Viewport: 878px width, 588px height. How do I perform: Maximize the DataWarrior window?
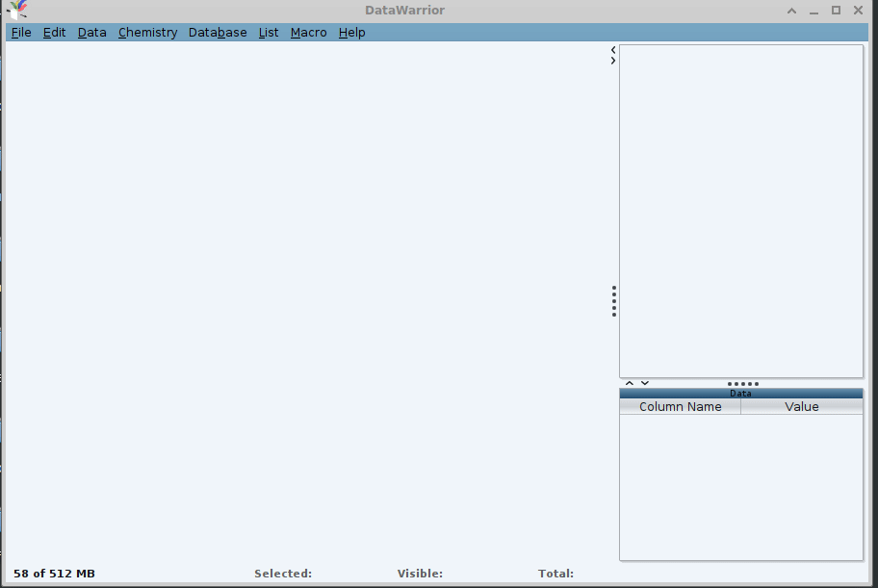836,11
